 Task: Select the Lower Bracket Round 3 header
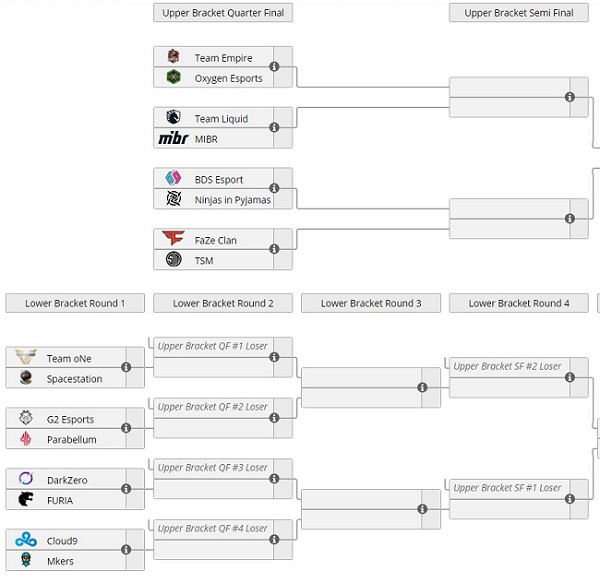point(371,303)
